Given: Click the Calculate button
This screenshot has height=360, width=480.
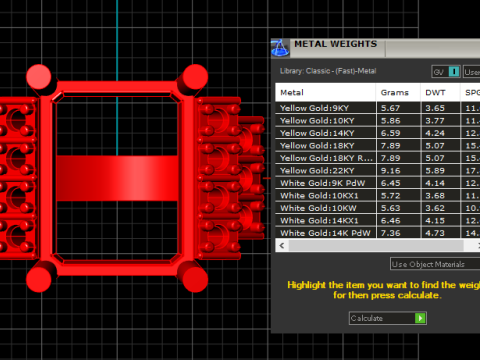Looking at the screenshot, I should (x=388, y=318).
